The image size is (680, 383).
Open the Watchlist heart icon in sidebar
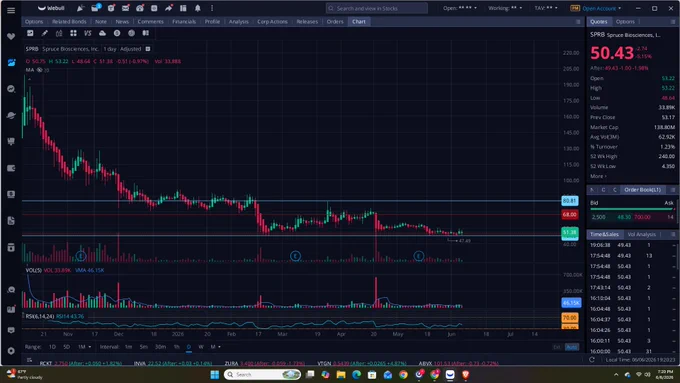tap(11, 36)
